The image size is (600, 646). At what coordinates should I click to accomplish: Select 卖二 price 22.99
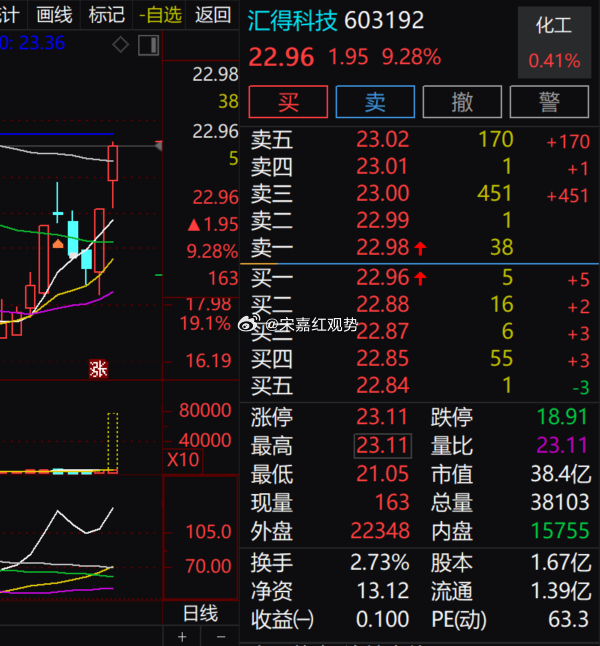coord(382,220)
